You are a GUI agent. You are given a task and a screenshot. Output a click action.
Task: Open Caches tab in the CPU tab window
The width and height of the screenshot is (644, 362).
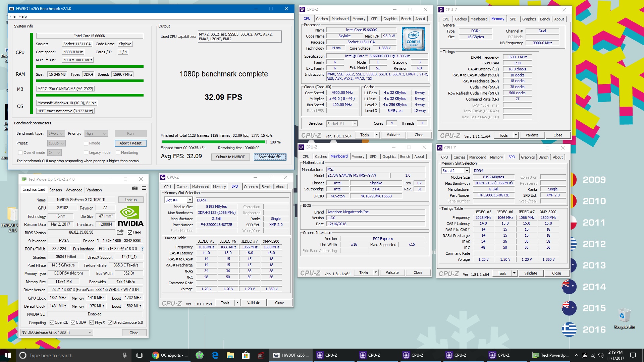[322, 19]
